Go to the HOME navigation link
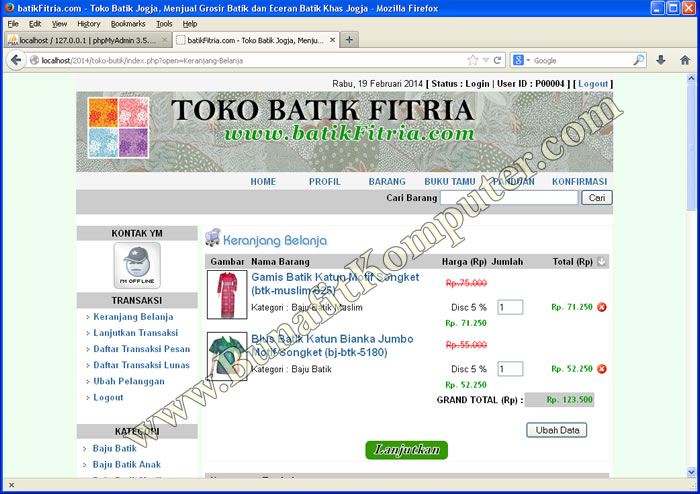This screenshot has width=700, height=494. (x=263, y=182)
